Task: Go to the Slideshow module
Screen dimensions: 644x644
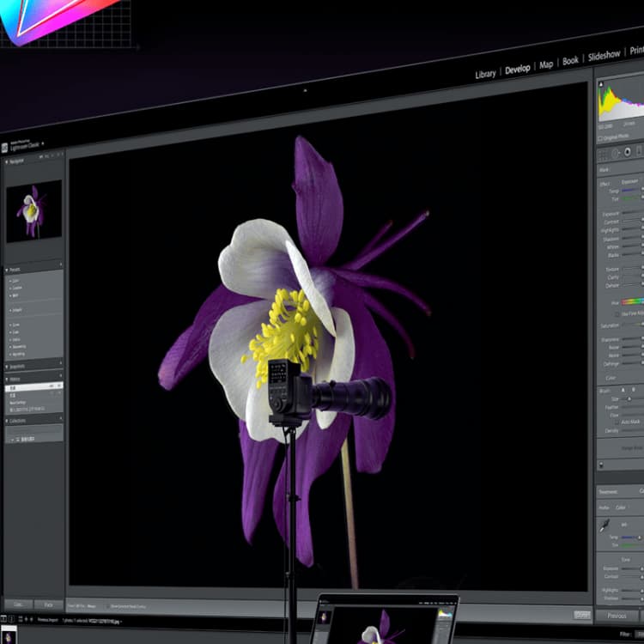Action: click(604, 55)
